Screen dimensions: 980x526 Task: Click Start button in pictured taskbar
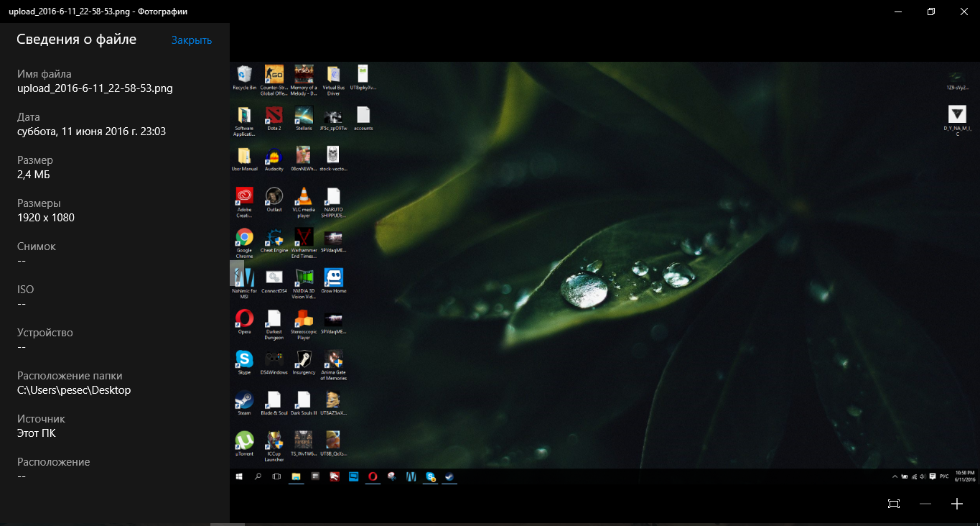pyautogui.click(x=238, y=476)
